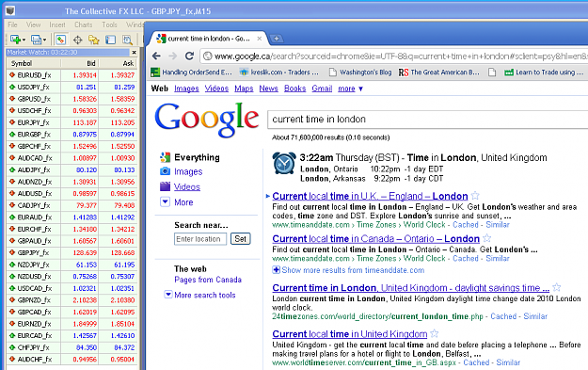
Task: Toggle the Terminal panel toolbar icon
Action: pyautogui.click(x=110, y=40)
